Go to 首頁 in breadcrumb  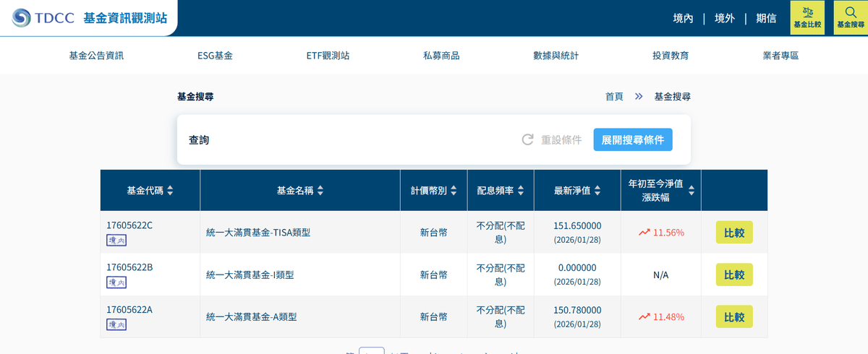614,96
